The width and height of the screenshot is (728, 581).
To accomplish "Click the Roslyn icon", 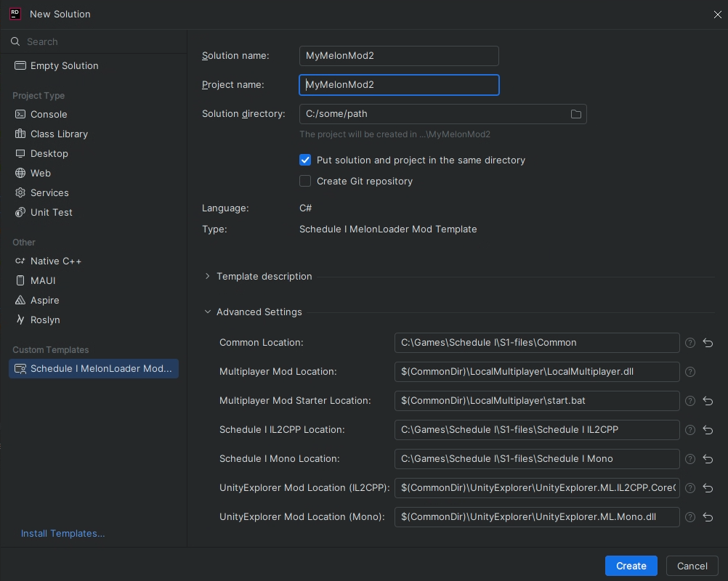I will [20, 320].
